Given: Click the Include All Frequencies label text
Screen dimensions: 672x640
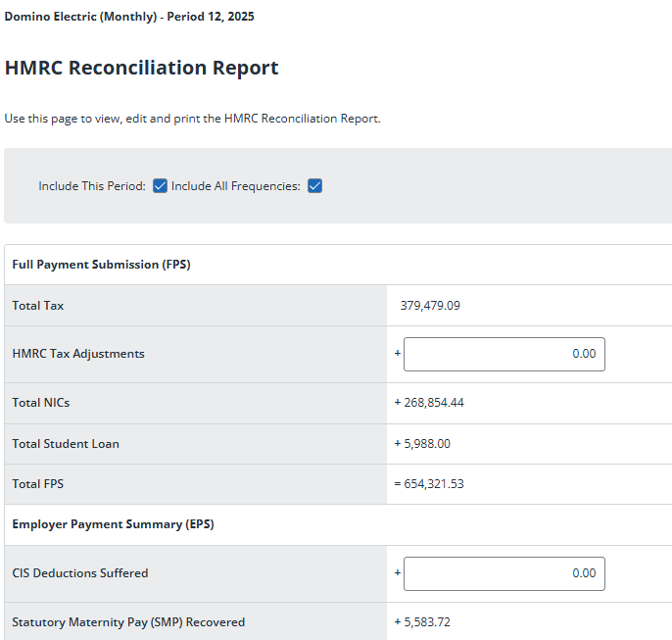Looking at the screenshot, I should [235, 186].
